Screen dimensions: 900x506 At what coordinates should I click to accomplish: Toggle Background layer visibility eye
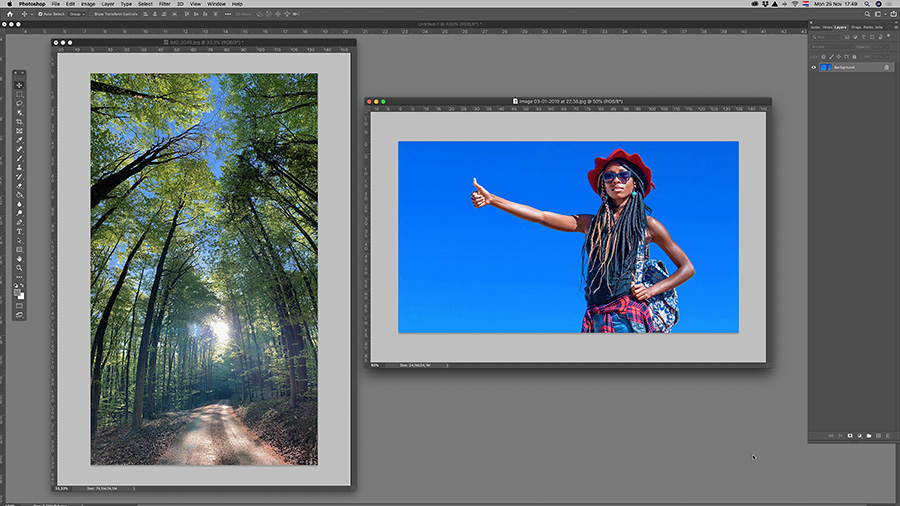(813, 67)
